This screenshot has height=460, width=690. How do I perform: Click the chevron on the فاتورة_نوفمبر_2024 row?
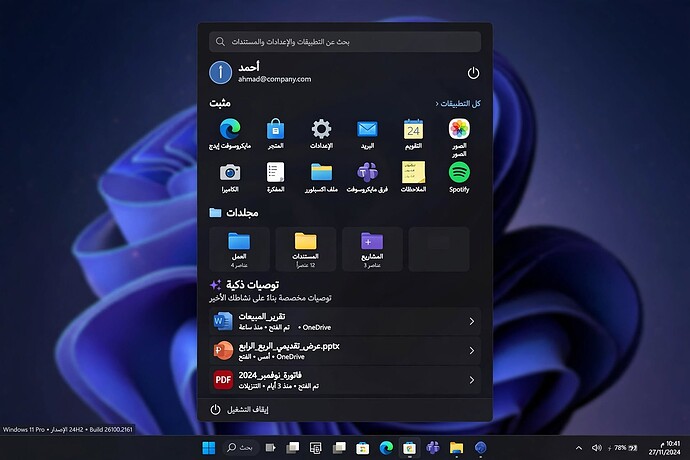472,380
